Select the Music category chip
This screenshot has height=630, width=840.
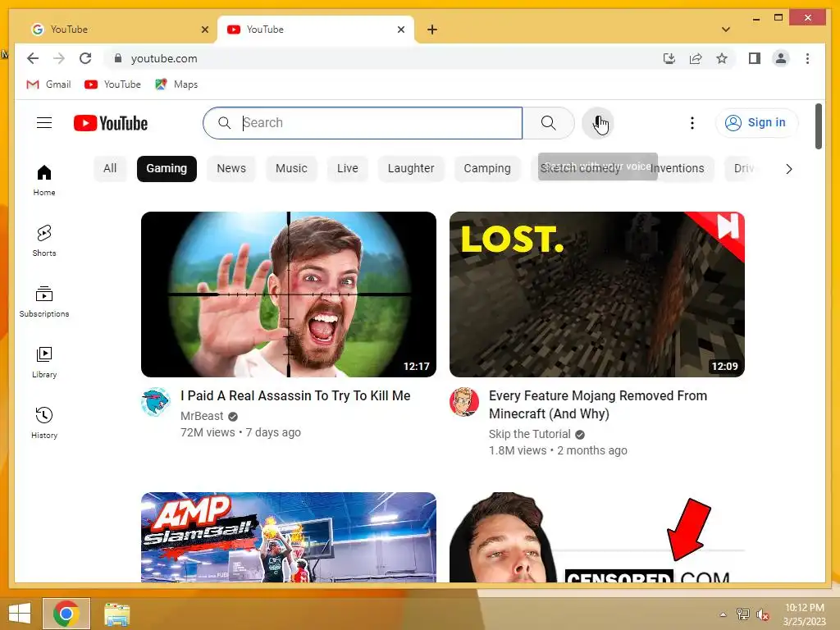(x=291, y=169)
